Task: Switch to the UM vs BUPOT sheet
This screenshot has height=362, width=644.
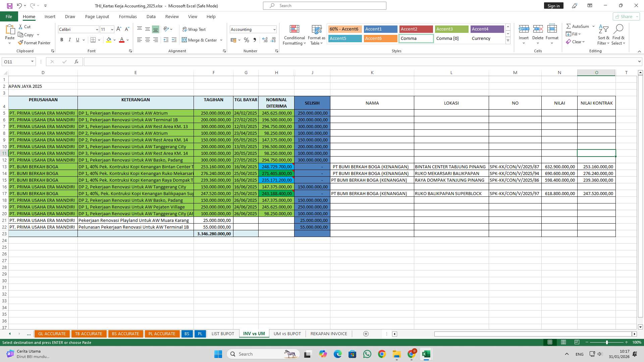Action: [x=287, y=334]
